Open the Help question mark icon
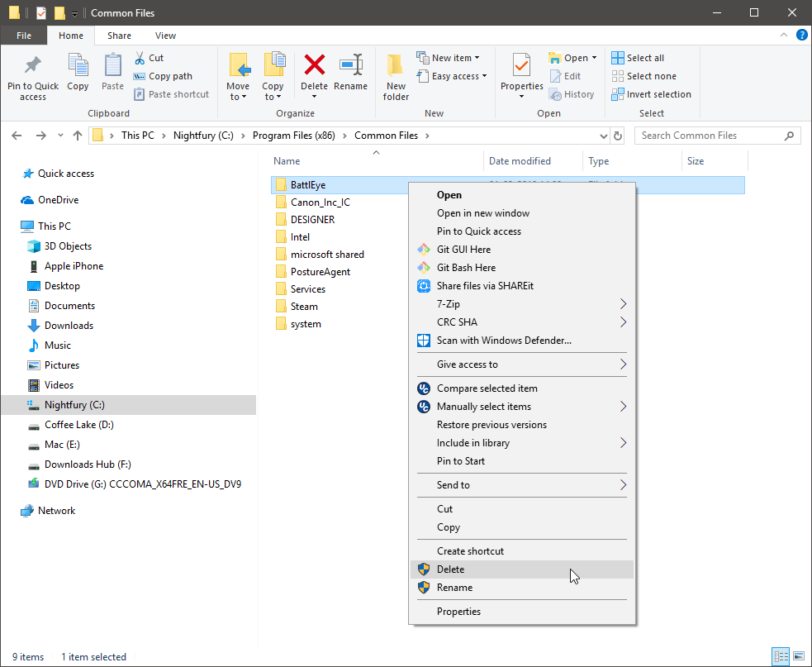This screenshot has height=667, width=812. [801, 35]
